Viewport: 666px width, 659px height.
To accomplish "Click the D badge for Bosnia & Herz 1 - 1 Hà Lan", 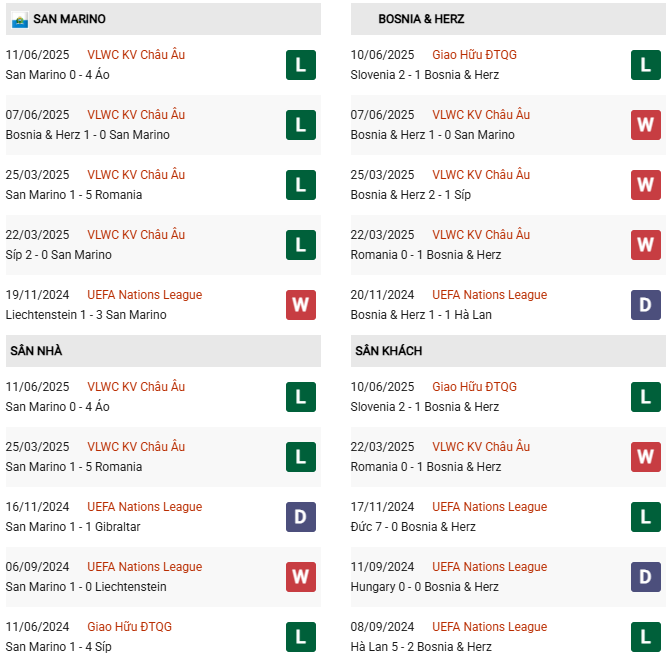I will pos(645,305).
